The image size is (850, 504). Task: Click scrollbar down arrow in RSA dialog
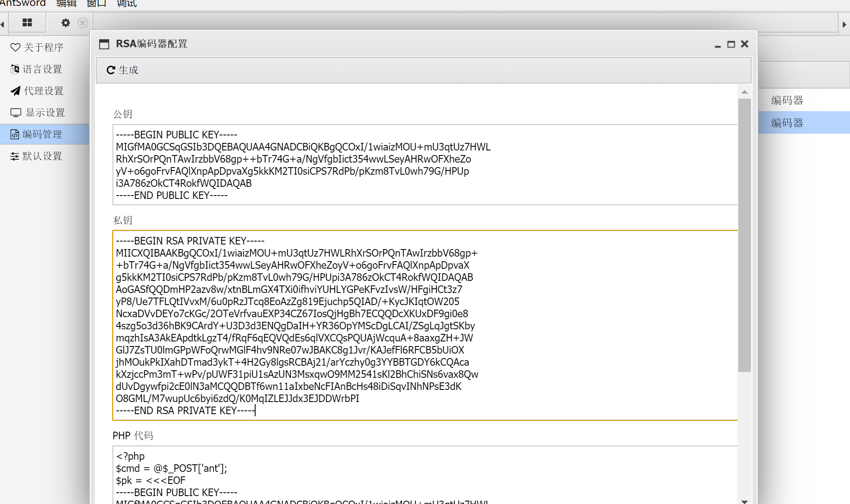pyautogui.click(x=744, y=501)
